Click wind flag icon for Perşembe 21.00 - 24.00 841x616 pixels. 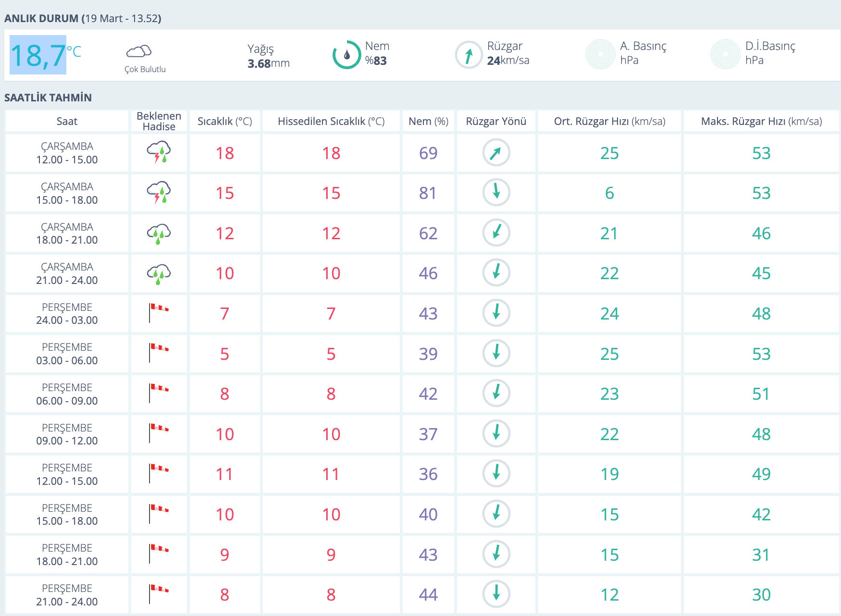pos(159,594)
